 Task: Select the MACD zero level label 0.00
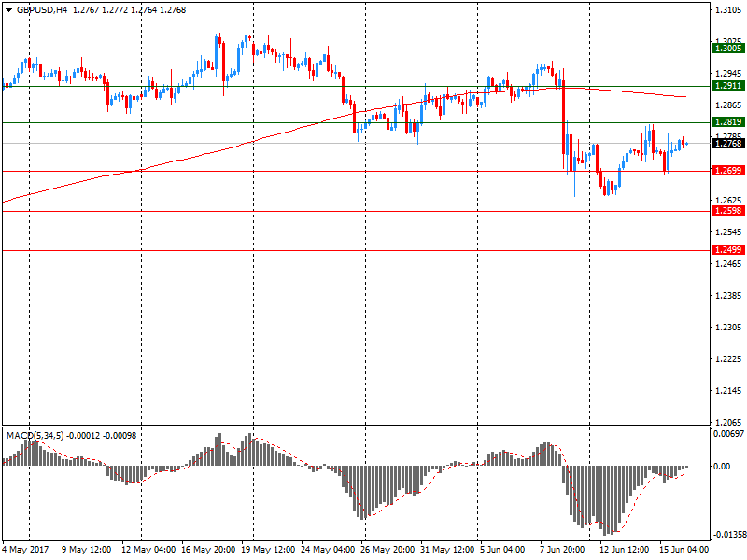point(722,466)
